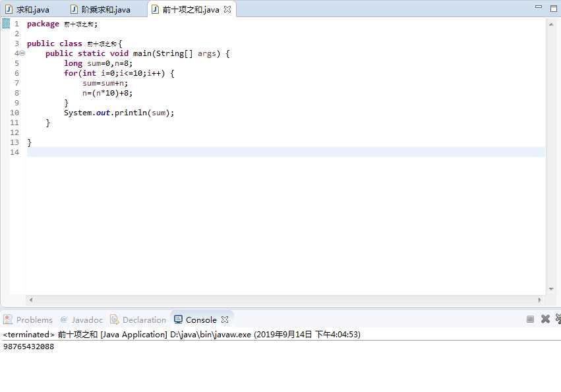This screenshot has height=392, width=561.
Task: Click the Console monitor icon
Action: (178, 320)
